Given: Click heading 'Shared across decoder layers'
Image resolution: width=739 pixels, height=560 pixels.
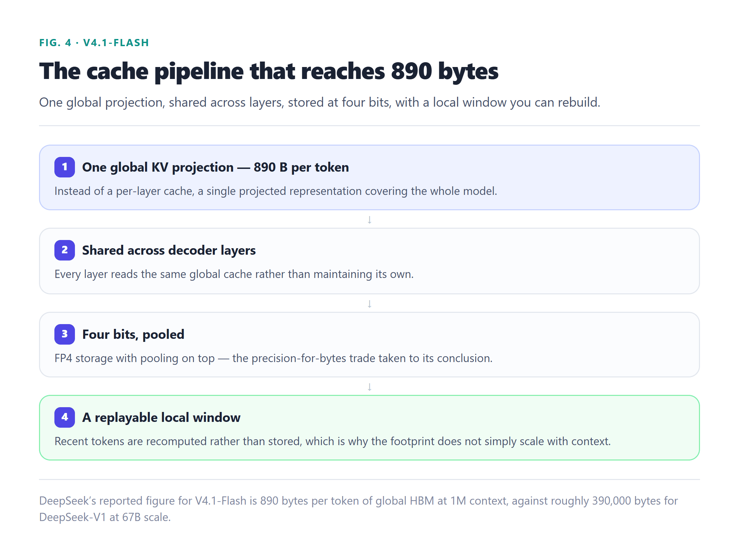Looking at the screenshot, I should [169, 250].
